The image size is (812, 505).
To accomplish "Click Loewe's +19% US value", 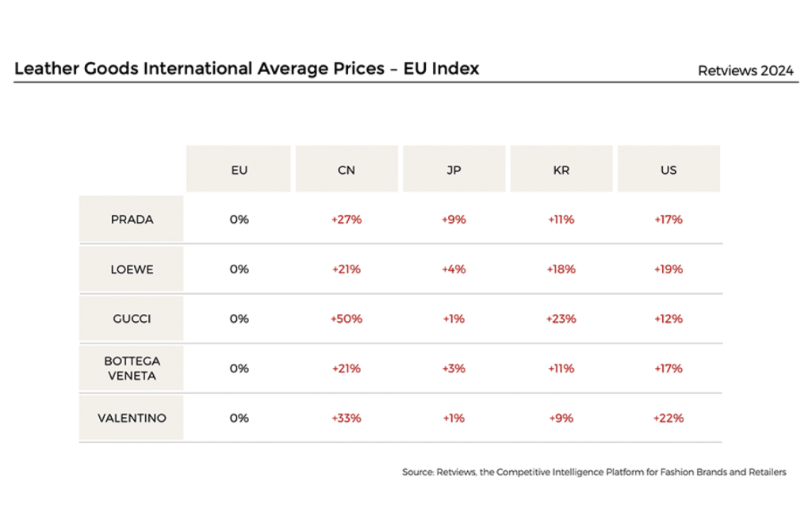I will coord(668,269).
